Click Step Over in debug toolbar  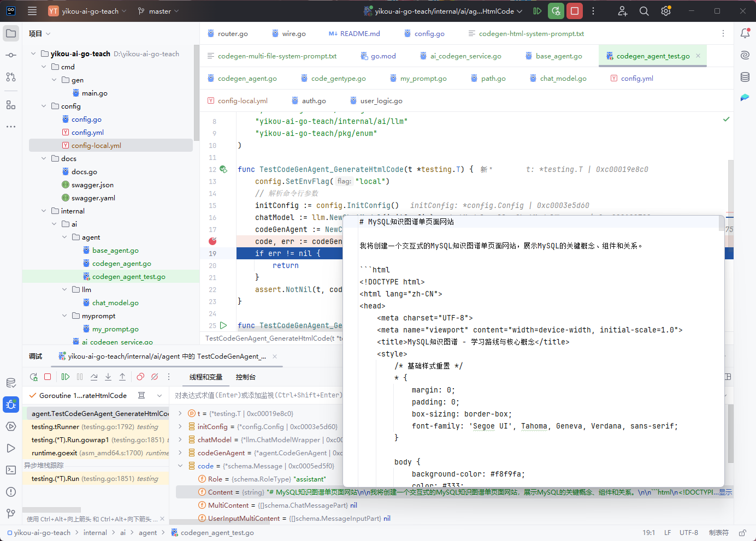(94, 377)
